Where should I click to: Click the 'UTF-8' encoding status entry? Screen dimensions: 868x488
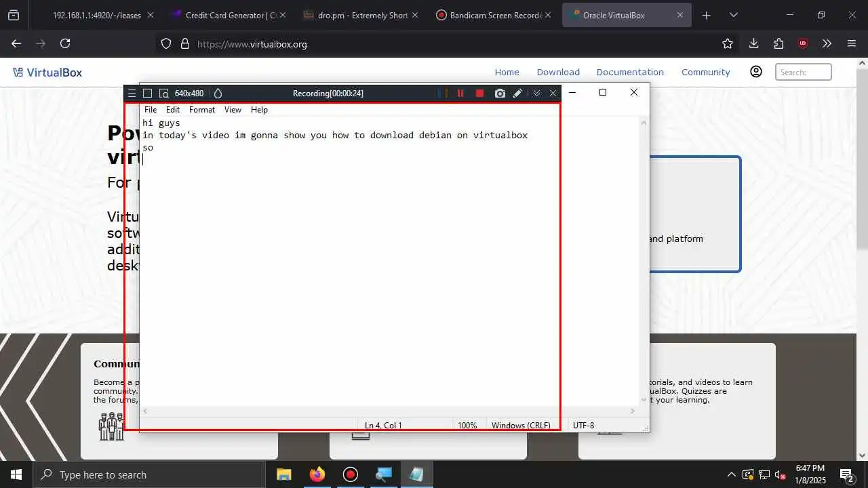[583, 426]
